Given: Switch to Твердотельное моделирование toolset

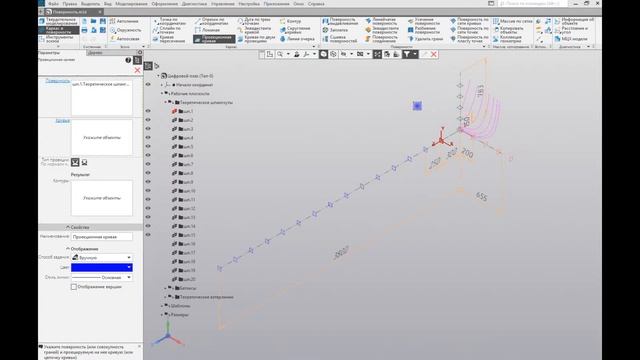Looking at the screenshot, I should point(58,21).
